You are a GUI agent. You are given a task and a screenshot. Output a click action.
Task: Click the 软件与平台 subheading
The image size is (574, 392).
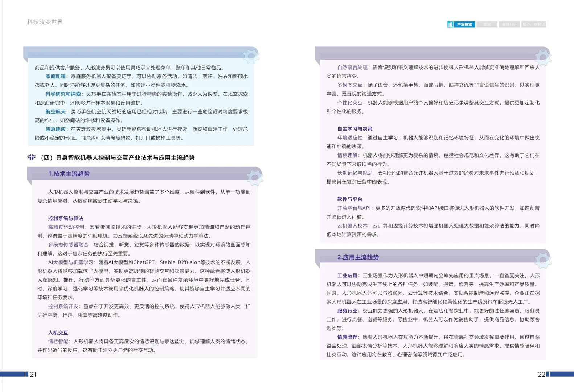[x=350, y=199]
